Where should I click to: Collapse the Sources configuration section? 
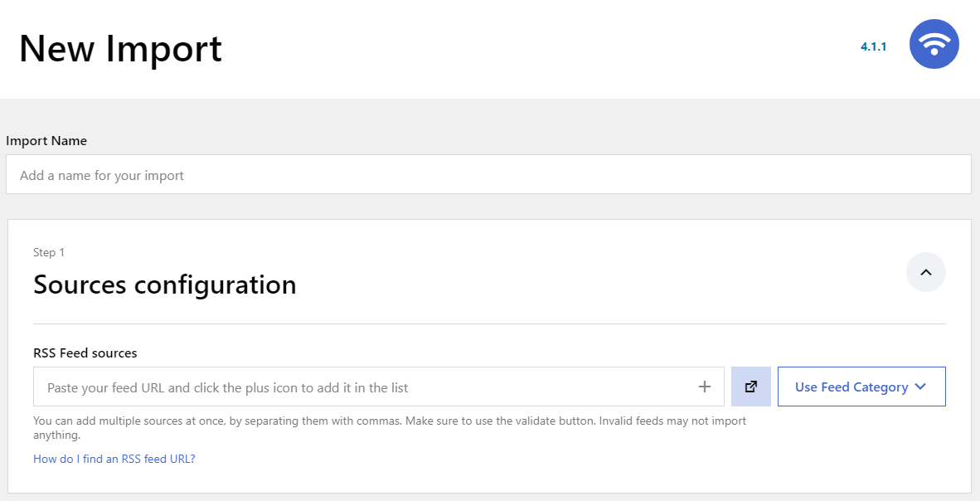click(926, 272)
